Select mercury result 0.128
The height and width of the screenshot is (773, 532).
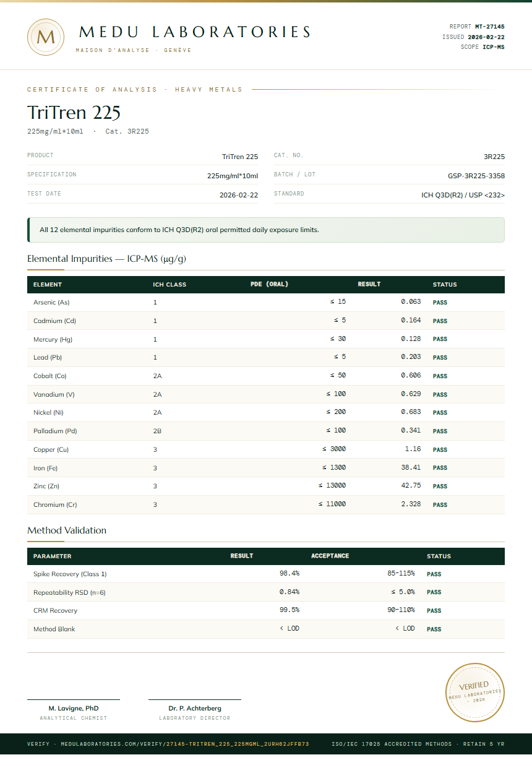(411, 339)
